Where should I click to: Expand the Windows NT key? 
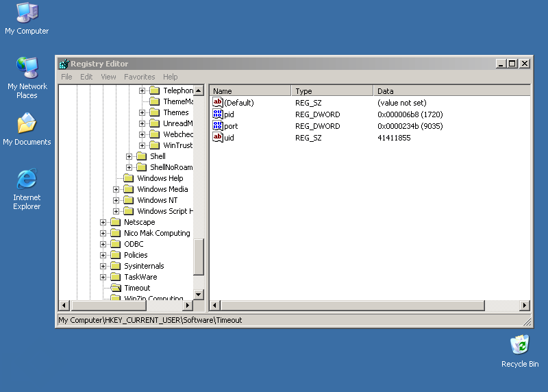click(x=116, y=200)
